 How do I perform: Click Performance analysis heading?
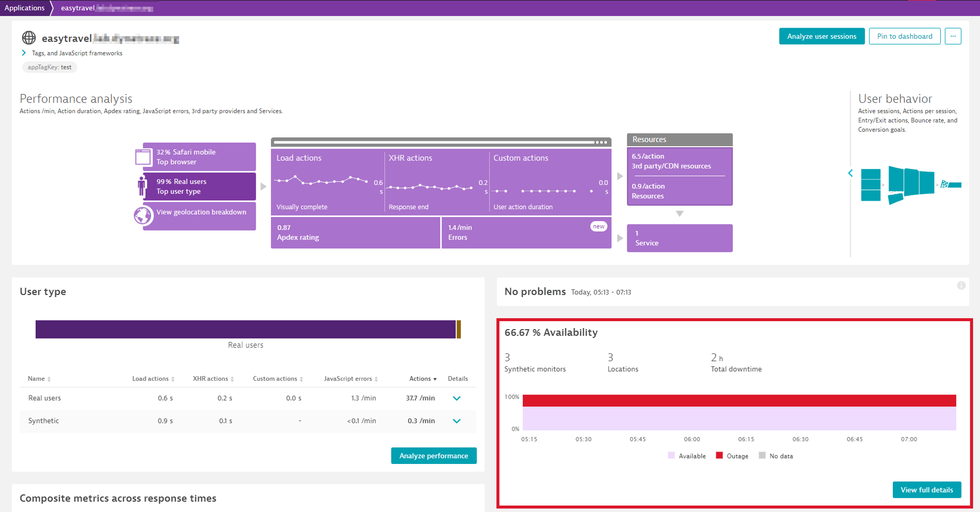pos(76,99)
